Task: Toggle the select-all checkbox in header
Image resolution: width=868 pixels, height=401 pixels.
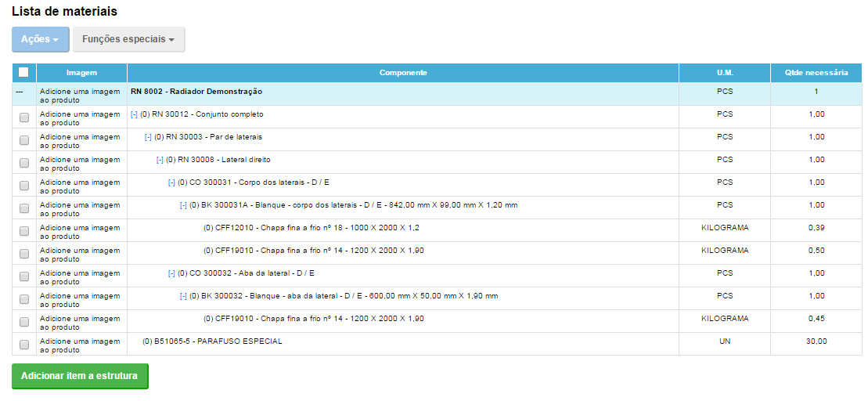Action: pos(23,72)
